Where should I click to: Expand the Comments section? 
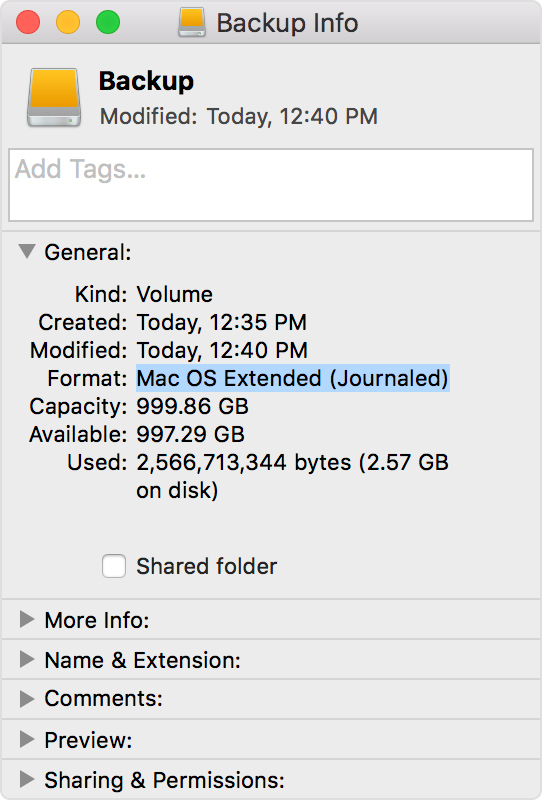(27, 698)
